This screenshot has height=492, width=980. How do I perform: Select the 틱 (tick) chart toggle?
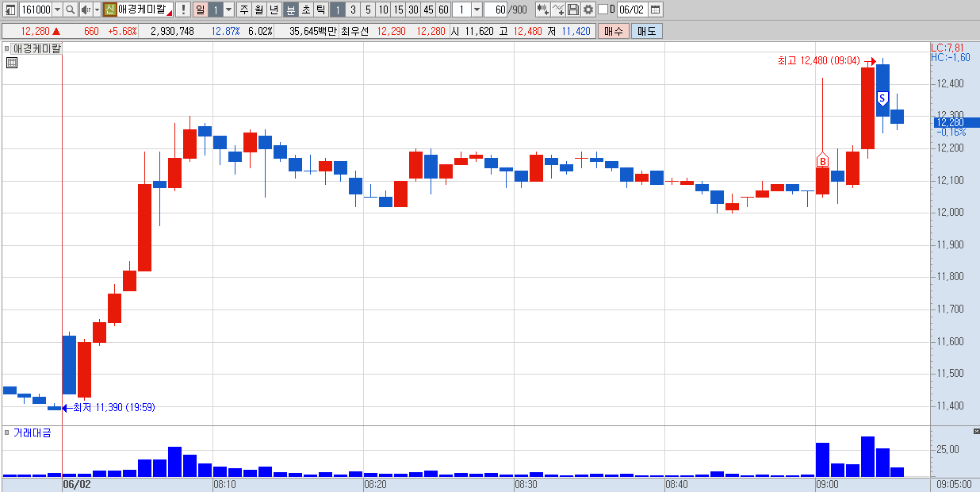(x=320, y=10)
